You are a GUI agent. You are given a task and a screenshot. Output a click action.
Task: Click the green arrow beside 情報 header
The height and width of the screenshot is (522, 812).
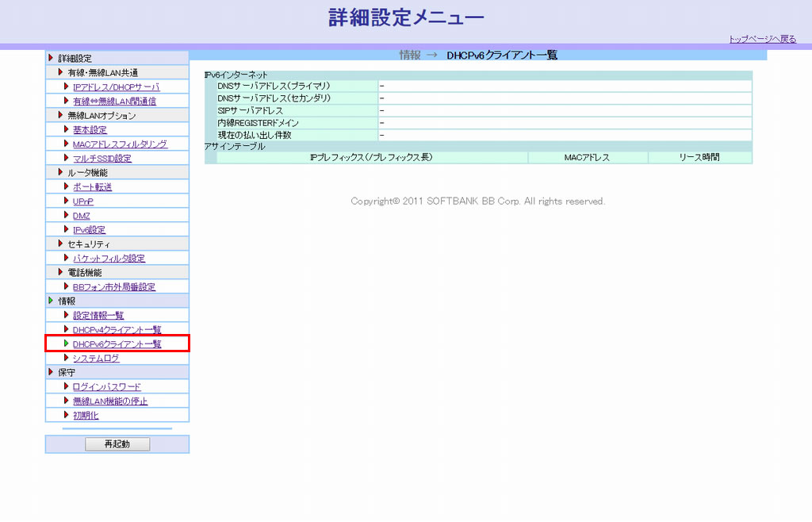(x=52, y=301)
